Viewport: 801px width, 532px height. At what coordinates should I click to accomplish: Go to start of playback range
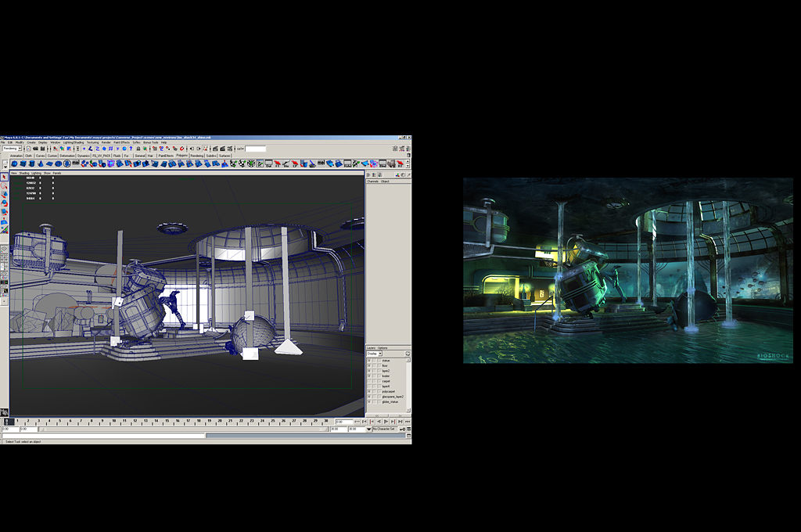(x=365, y=422)
